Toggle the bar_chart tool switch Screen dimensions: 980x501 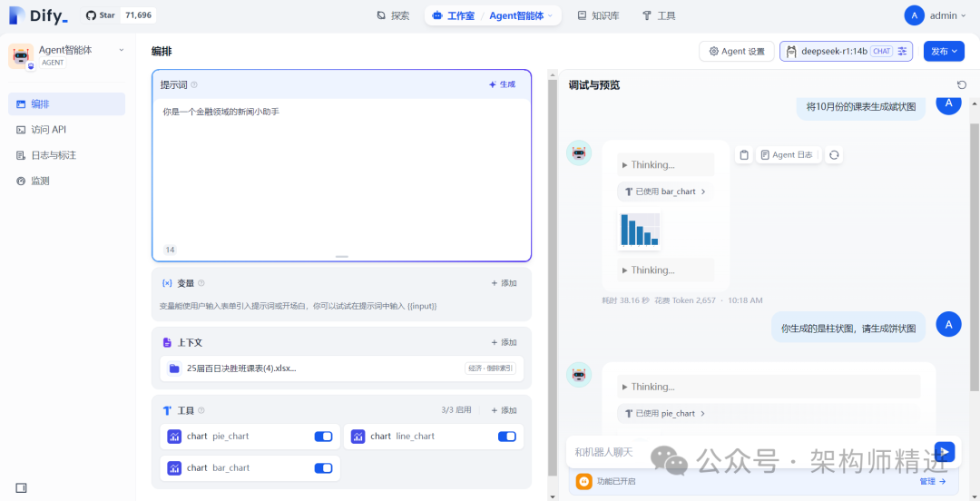tap(323, 467)
